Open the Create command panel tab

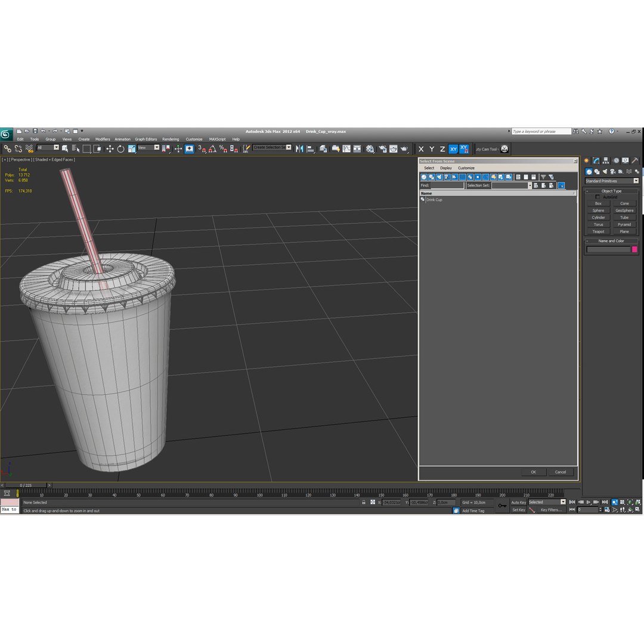tap(587, 160)
